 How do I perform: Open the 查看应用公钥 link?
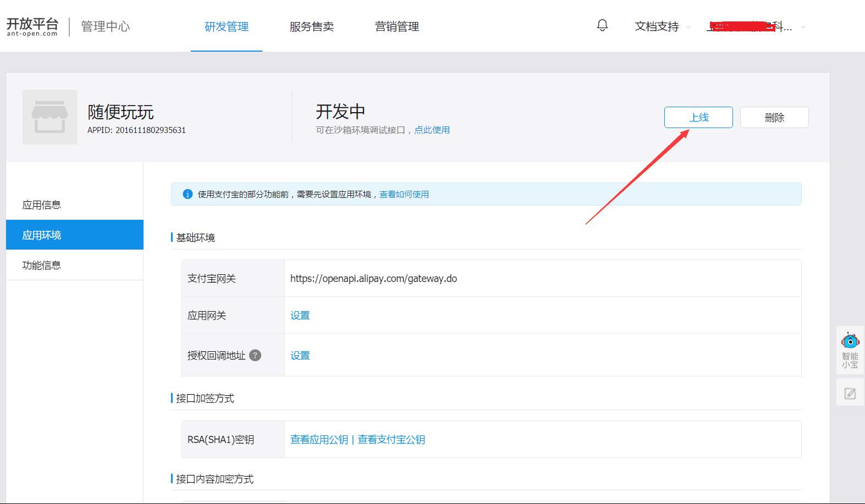[319, 439]
